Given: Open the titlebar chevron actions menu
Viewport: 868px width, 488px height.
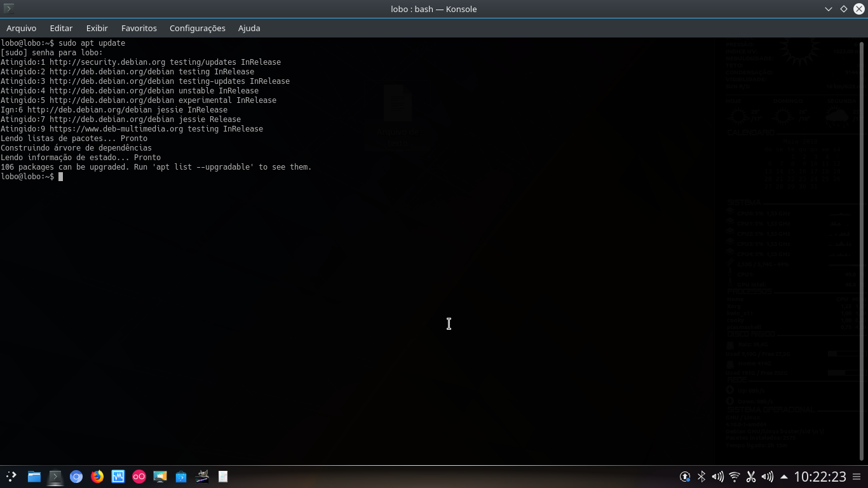Looking at the screenshot, I should point(827,9).
